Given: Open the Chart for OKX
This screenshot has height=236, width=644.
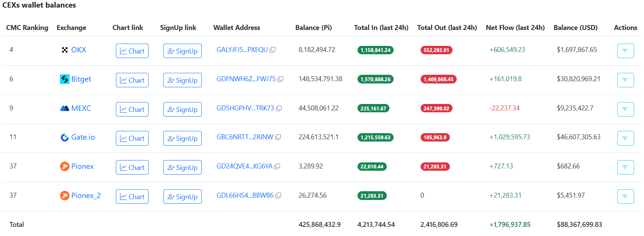Looking at the screenshot, I should [132, 51].
